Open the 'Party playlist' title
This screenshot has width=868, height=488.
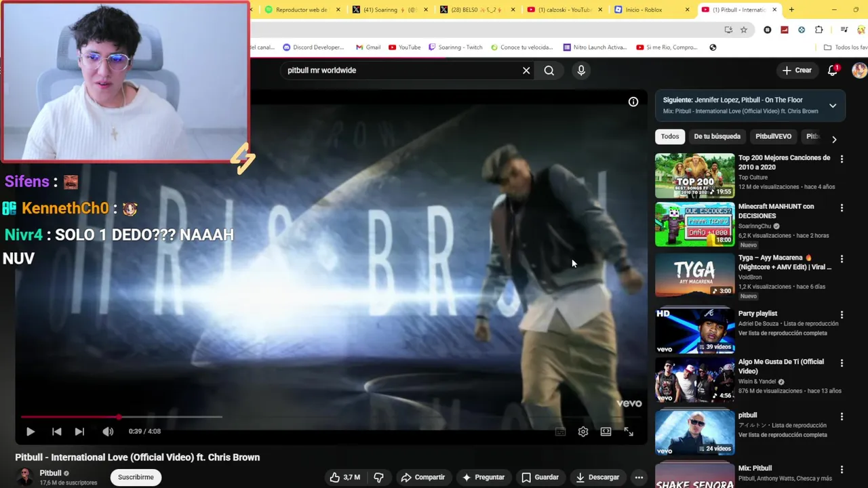[757, 314]
